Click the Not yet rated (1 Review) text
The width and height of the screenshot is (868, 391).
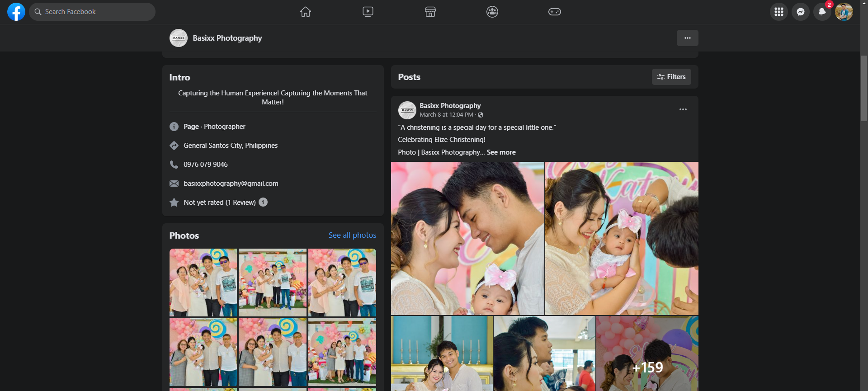tap(220, 203)
